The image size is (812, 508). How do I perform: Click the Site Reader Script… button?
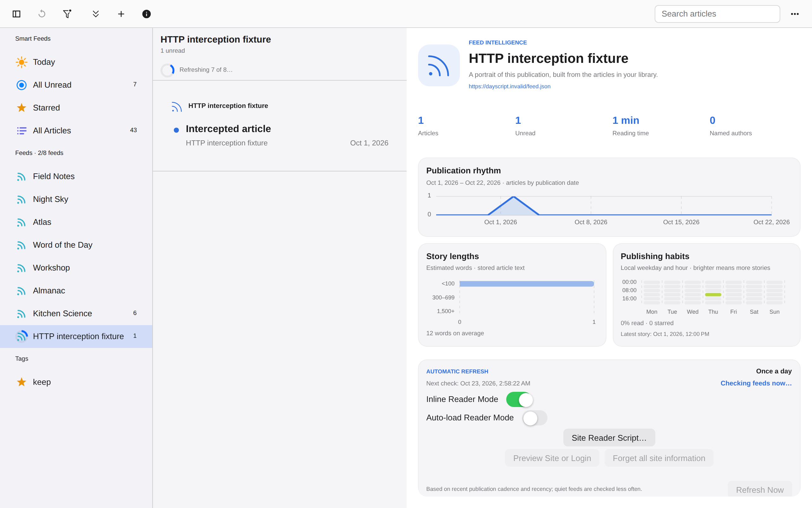(609, 438)
